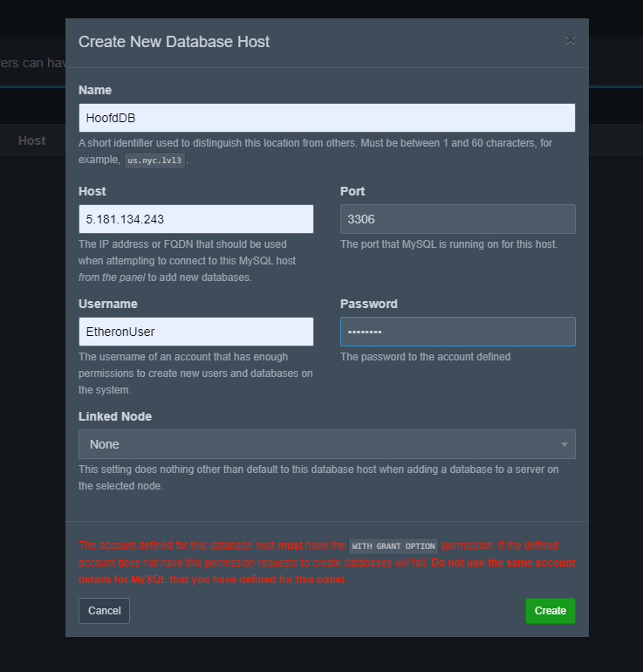Click the Create New Database Host title
Screen dimensions: 643x672
point(174,41)
